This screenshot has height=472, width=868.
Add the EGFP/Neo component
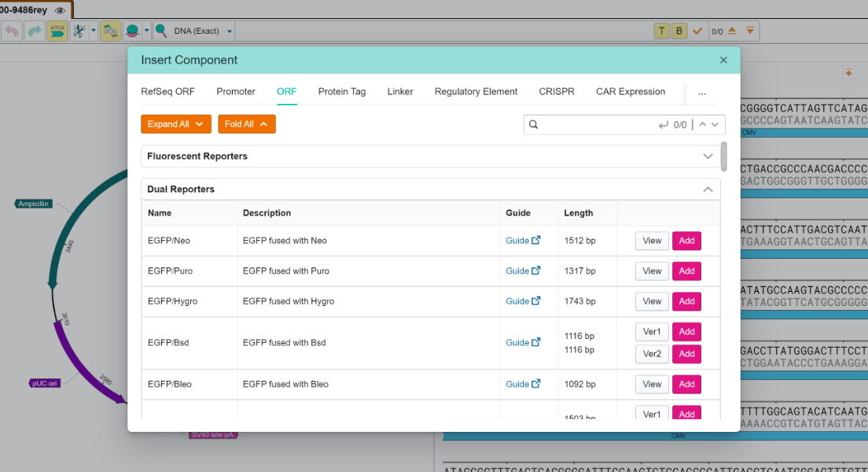pos(686,241)
